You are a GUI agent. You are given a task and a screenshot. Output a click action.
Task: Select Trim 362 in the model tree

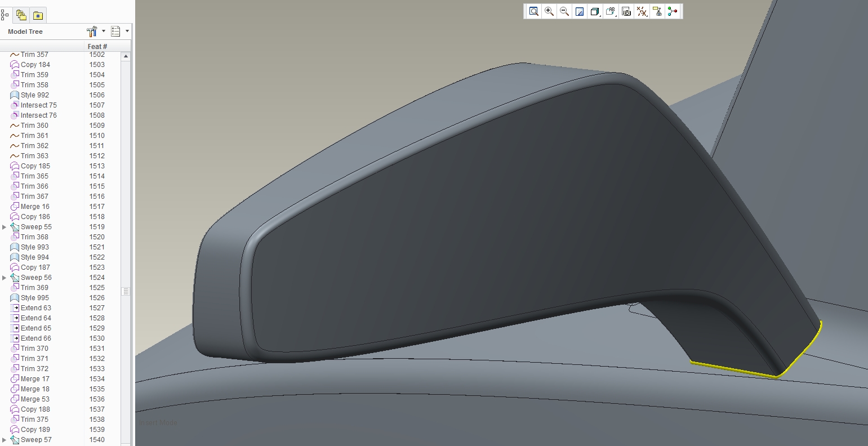coord(34,146)
